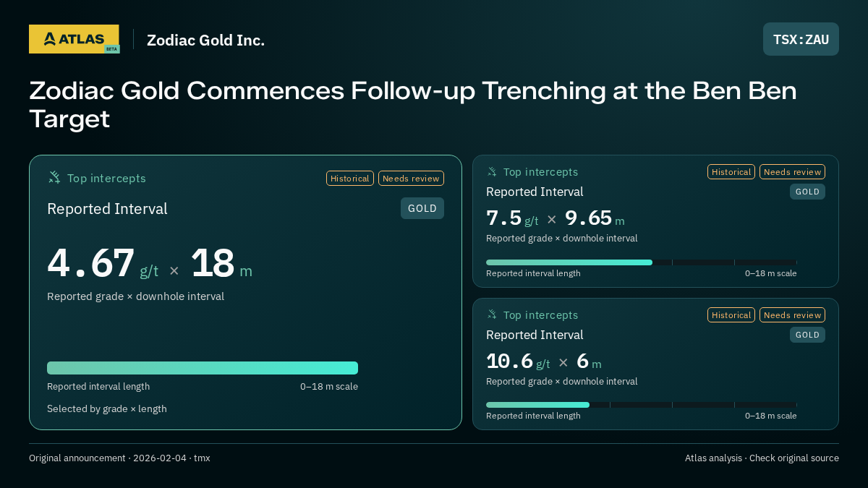Click the Historical tag in the 7.5 g/t card

tap(731, 171)
